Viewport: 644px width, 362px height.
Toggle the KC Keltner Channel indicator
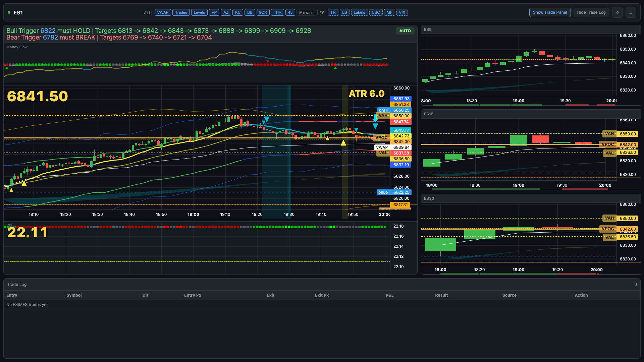pyautogui.click(x=238, y=12)
